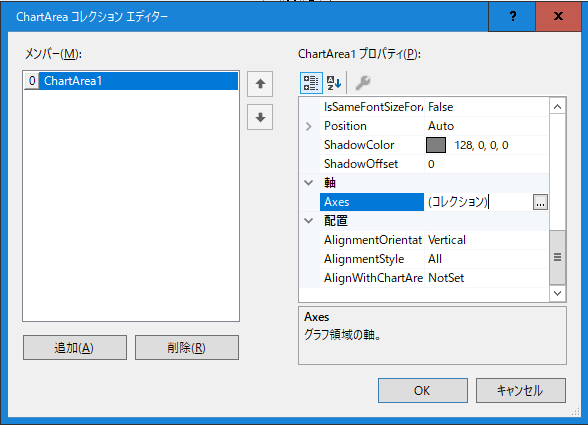Image resolution: width=588 pixels, height=425 pixels.
Task: Click the 追加(A) button
Action: point(75,348)
